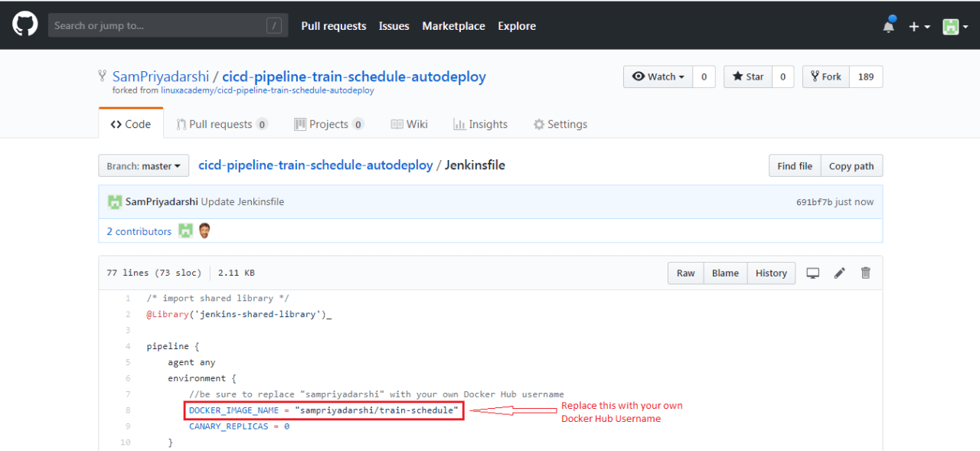Open file in GitHub Desktop icon

click(813, 273)
